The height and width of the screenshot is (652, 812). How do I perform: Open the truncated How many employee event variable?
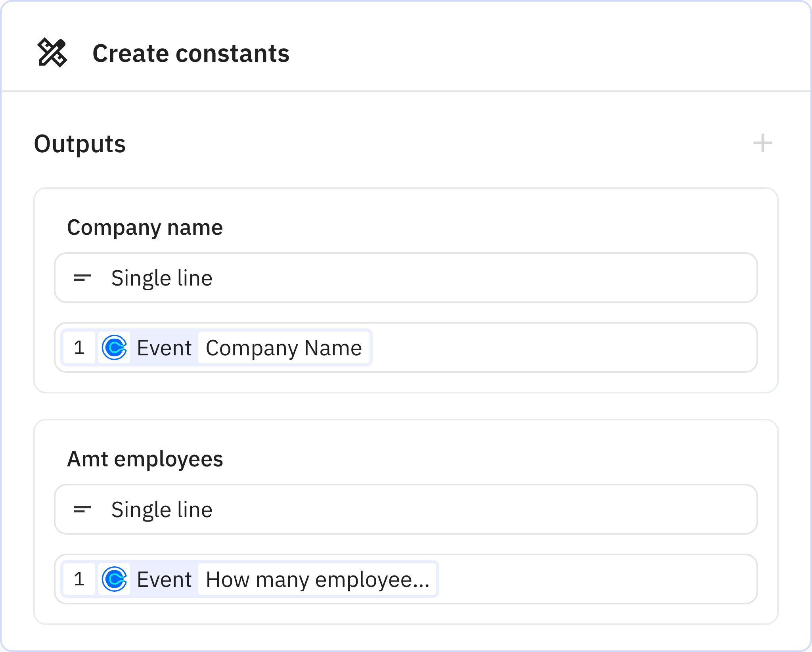coord(317,579)
